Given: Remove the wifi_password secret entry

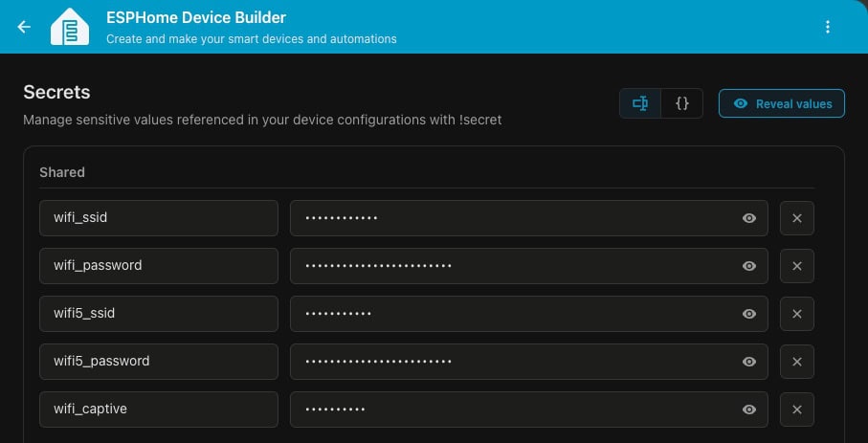Looking at the screenshot, I should point(796,266).
